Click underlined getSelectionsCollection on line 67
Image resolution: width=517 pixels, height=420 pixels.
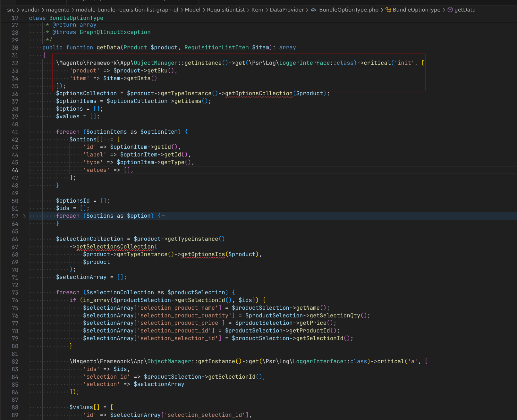(115, 247)
